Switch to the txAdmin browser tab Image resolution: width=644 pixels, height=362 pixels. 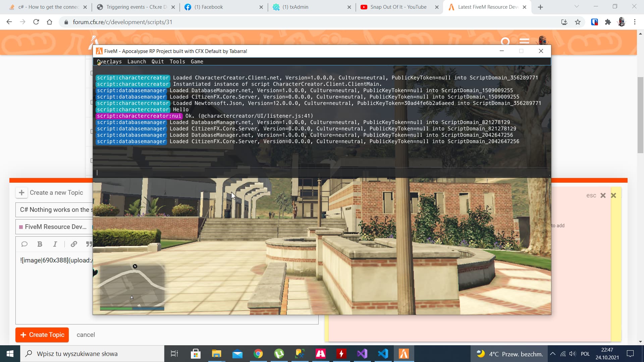point(311,7)
